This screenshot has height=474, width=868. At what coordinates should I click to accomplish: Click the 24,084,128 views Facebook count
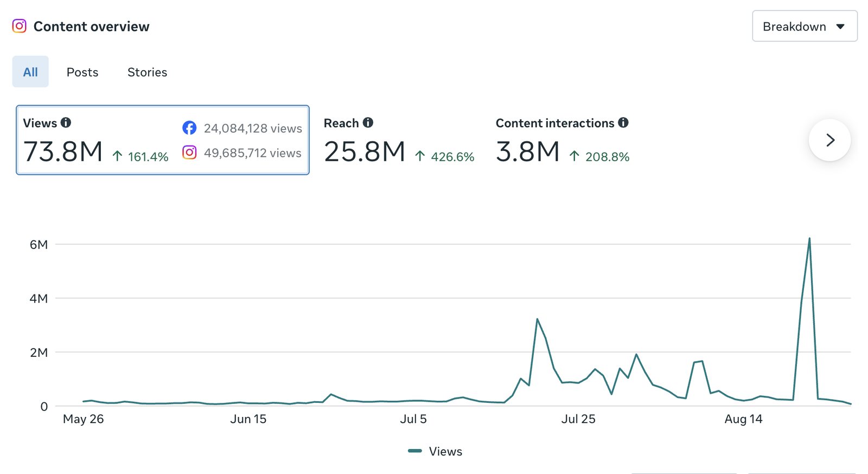pyautogui.click(x=253, y=128)
